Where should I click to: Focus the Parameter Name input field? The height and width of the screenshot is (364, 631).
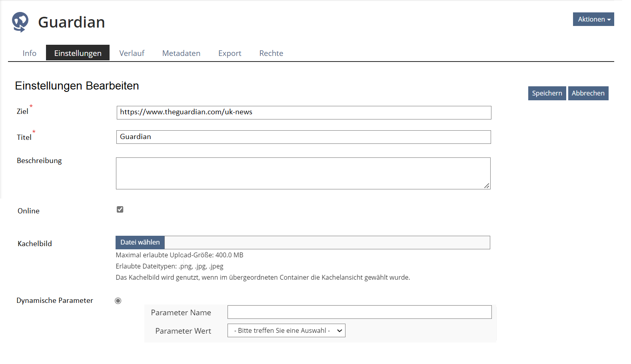(359, 312)
